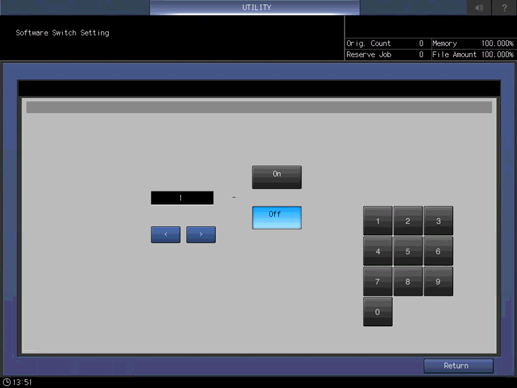
Task: Tap keypad number 8
Action: coord(408,281)
